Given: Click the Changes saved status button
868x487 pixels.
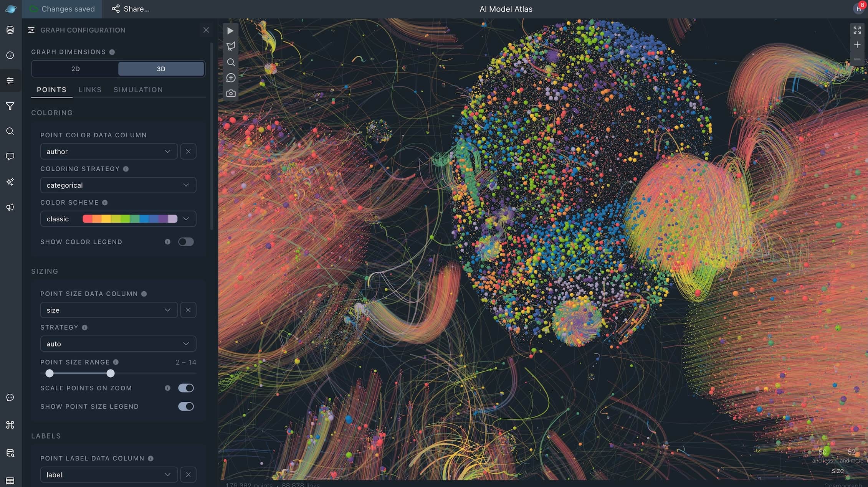Looking at the screenshot, I should (x=62, y=9).
